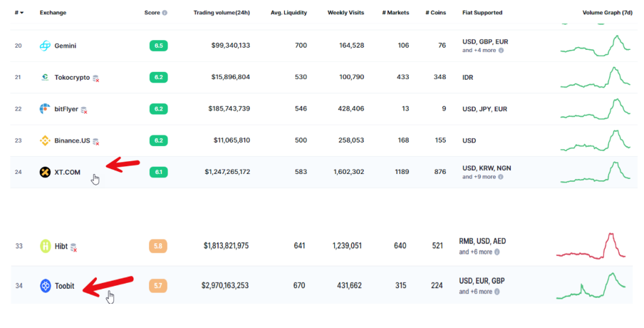Click the red Hibt 7d volume graph

point(591,246)
